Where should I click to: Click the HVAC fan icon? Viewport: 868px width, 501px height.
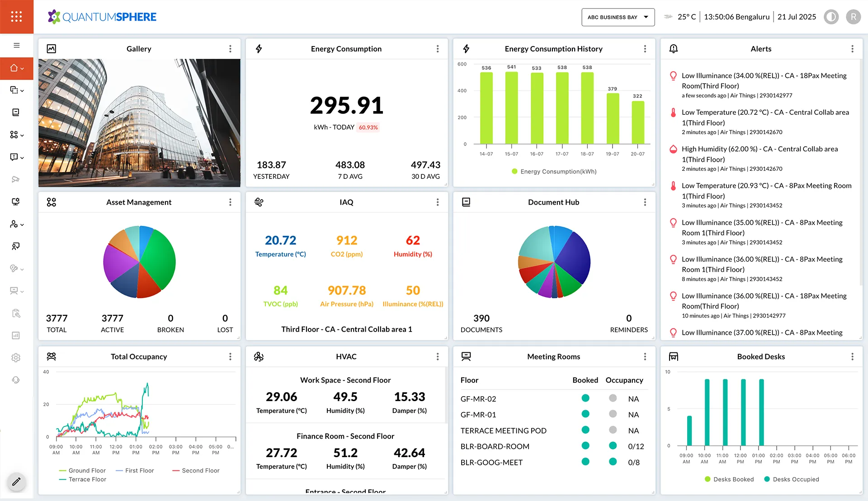pyautogui.click(x=259, y=357)
